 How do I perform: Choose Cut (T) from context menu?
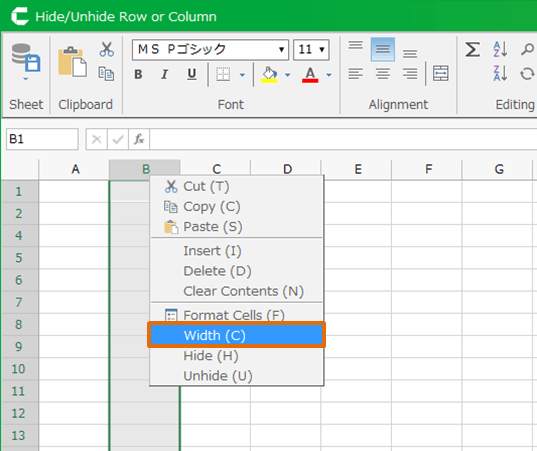coord(237,187)
